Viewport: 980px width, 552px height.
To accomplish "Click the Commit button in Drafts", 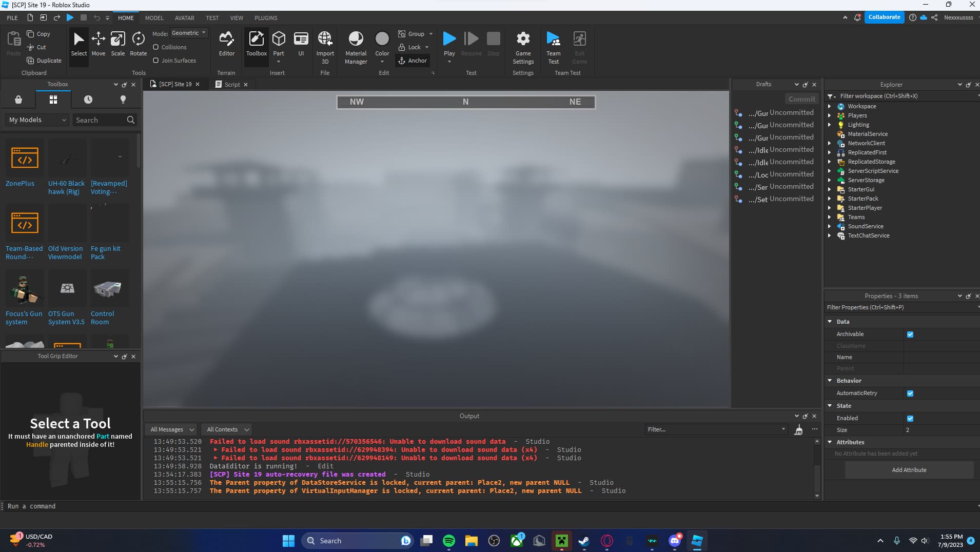I will [x=801, y=98].
